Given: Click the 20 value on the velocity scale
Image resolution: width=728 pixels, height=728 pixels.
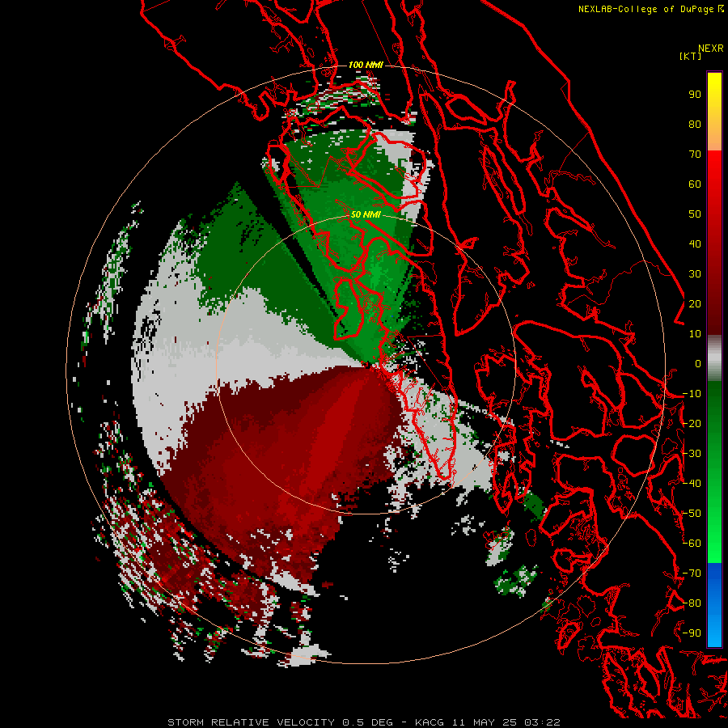Looking at the screenshot, I should (x=695, y=304).
